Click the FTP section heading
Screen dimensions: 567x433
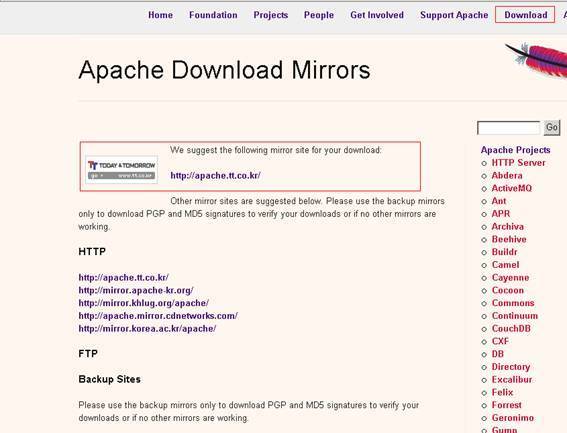point(88,353)
